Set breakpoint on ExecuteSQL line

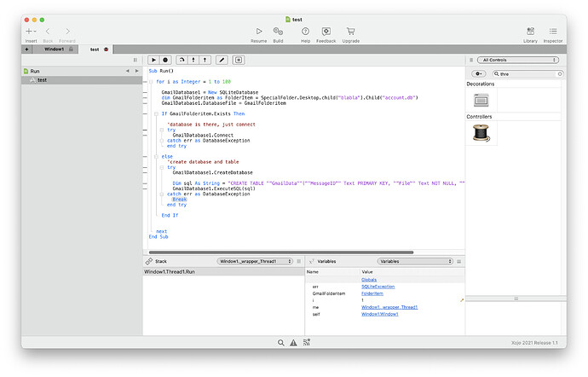[145, 188]
